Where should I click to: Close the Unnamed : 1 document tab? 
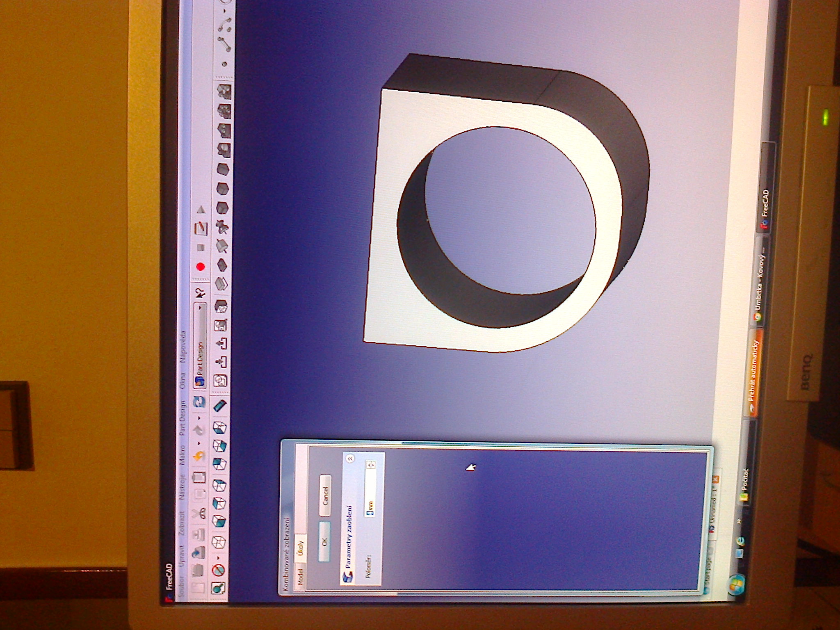click(x=716, y=479)
